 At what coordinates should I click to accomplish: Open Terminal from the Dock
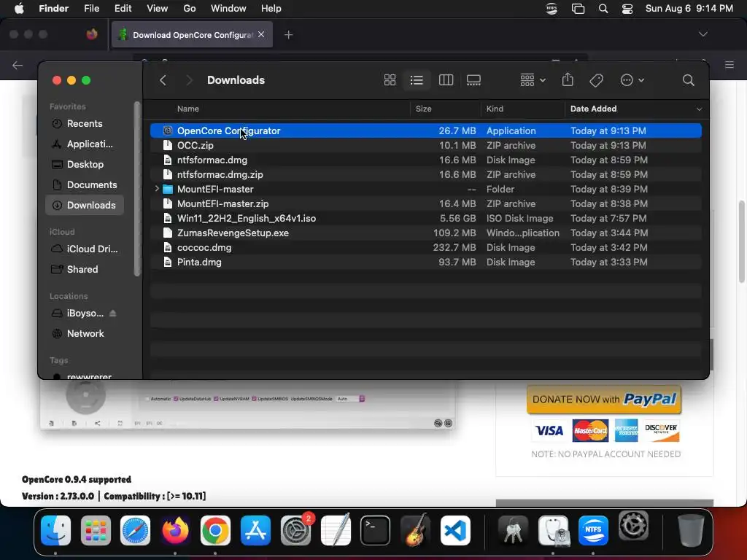click(375, 531)
